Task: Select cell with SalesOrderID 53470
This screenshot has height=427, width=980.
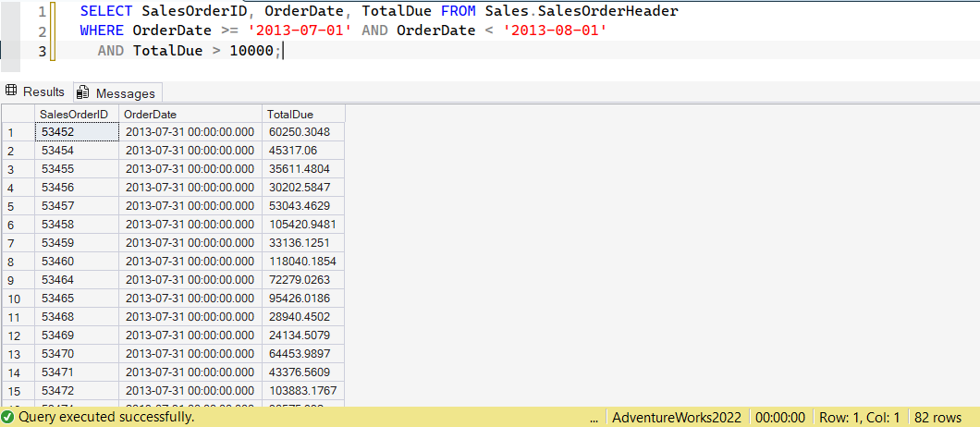Action: tap(77, 354)
